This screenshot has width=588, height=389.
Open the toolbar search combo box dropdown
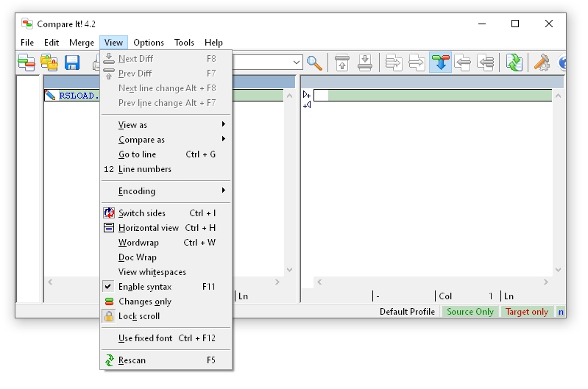coord(297,63)
